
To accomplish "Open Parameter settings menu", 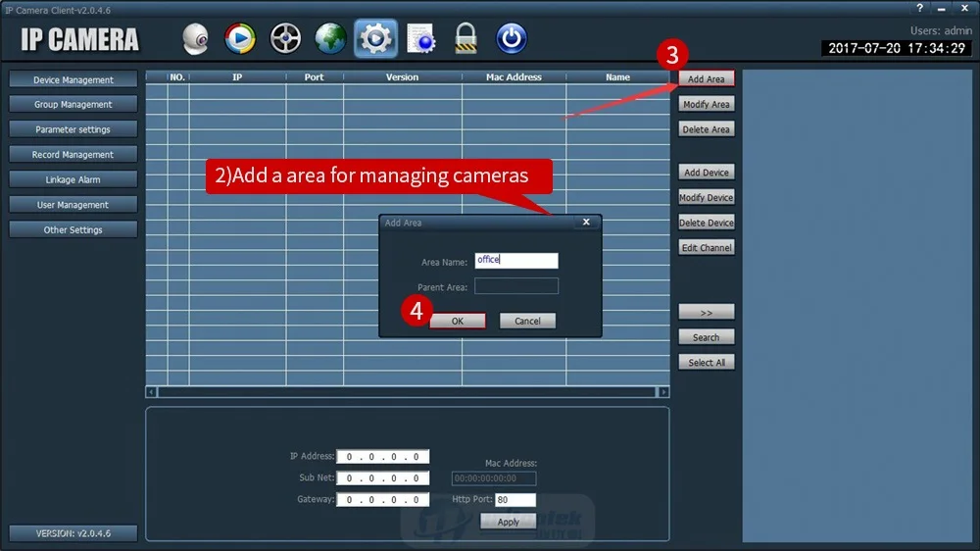I will point(73,129).
